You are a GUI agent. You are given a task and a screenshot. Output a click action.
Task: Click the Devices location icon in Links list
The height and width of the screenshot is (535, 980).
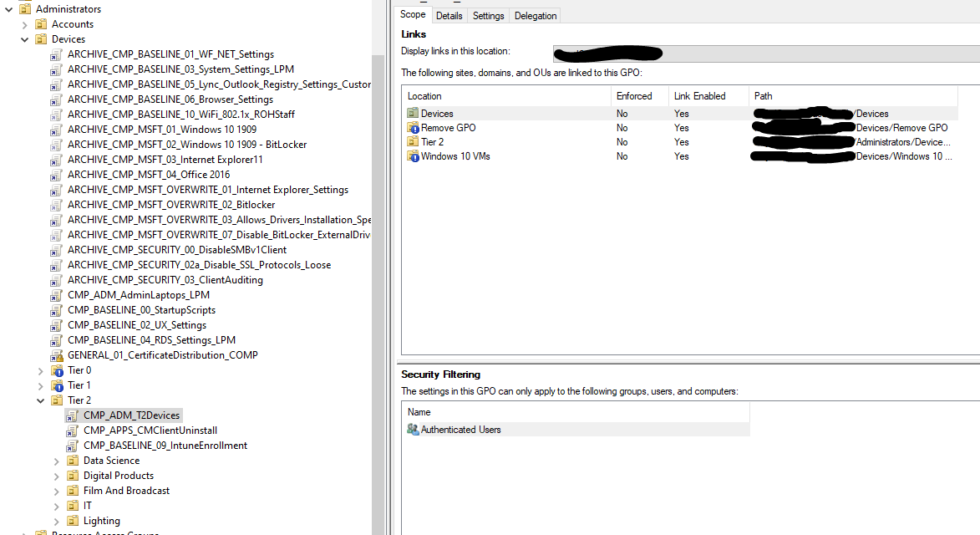413,113
